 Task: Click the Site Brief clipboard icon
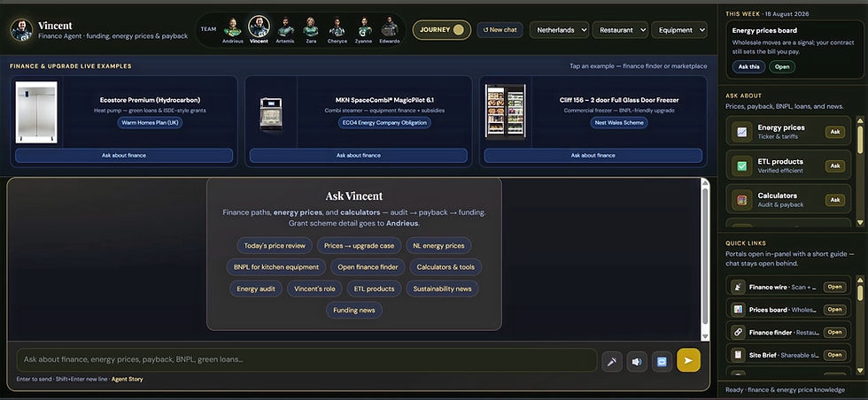pos(737,355)
